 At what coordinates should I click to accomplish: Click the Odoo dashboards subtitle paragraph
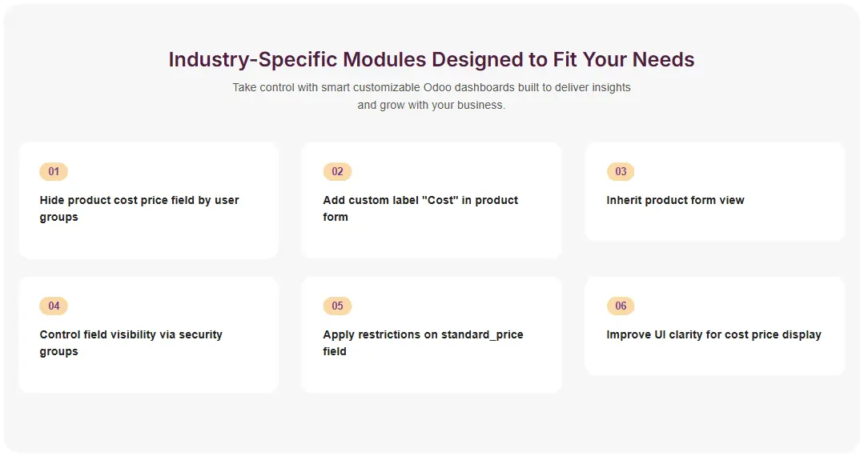point(432,96)
